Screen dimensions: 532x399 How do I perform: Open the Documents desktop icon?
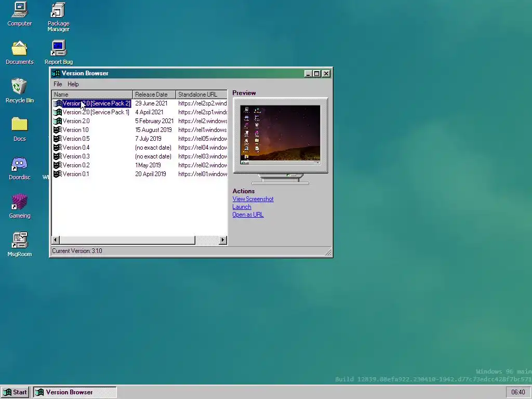pyautogui.click(x=19, y=52)
